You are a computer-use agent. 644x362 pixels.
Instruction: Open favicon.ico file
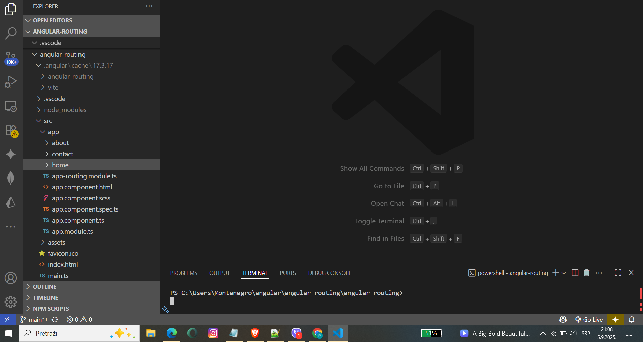pyautogui.click(x=92, y=253)
